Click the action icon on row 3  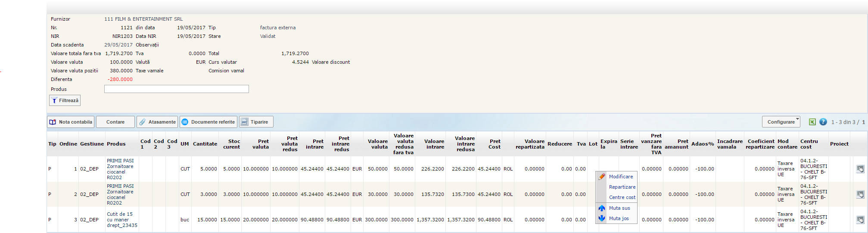click(x=860, y=220)
